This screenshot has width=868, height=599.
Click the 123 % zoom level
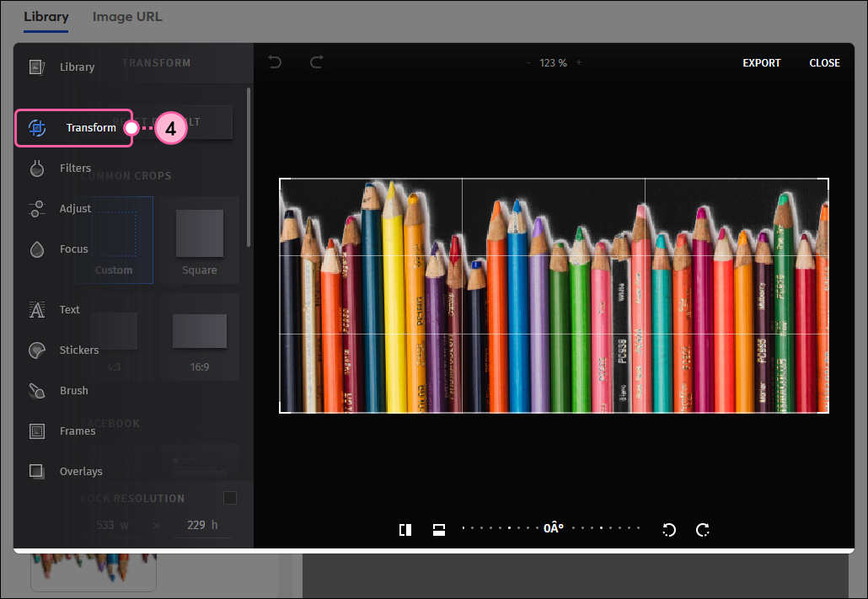[553, 63]
